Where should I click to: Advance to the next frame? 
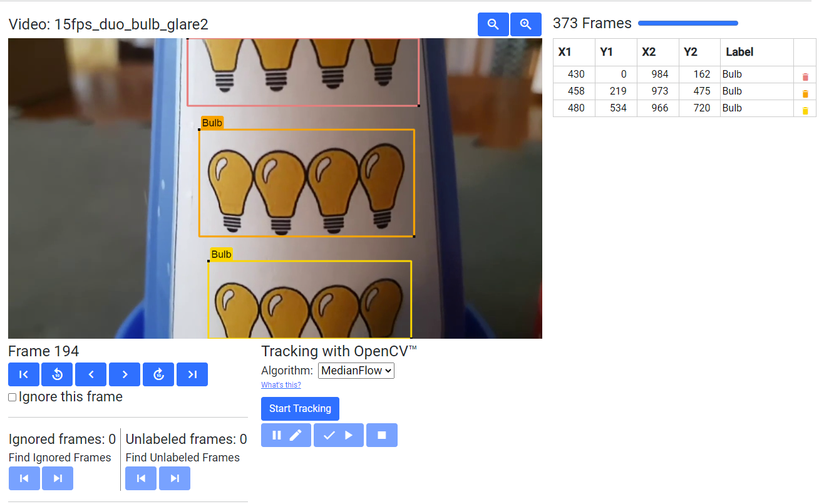[125, 374]
